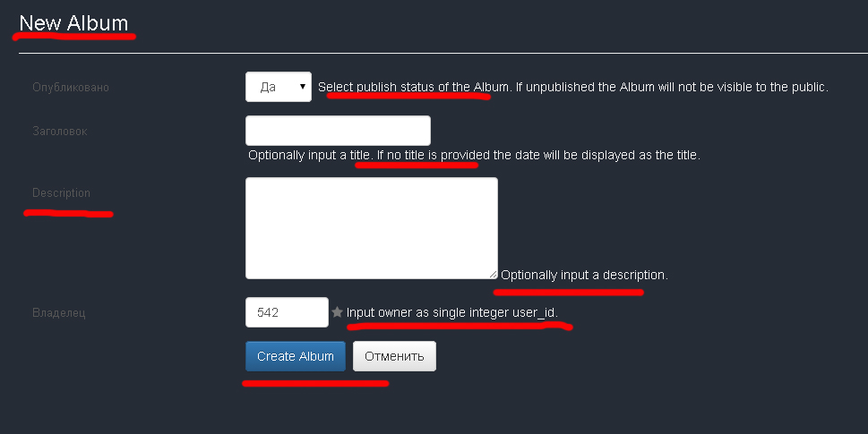Screen dimensions: 868x434
Task: Click the "Optionally input a title" hint text
Action: [311, 156]
